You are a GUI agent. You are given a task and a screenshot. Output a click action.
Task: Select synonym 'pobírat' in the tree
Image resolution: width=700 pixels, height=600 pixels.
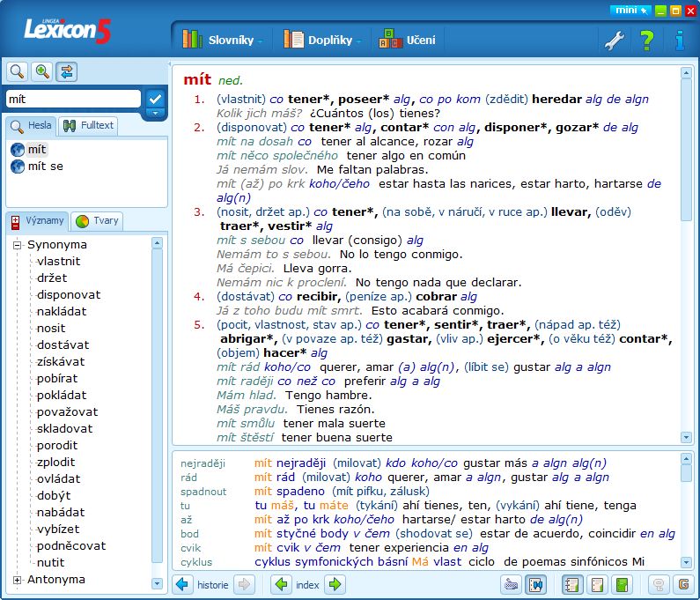[x=57, y=378]
